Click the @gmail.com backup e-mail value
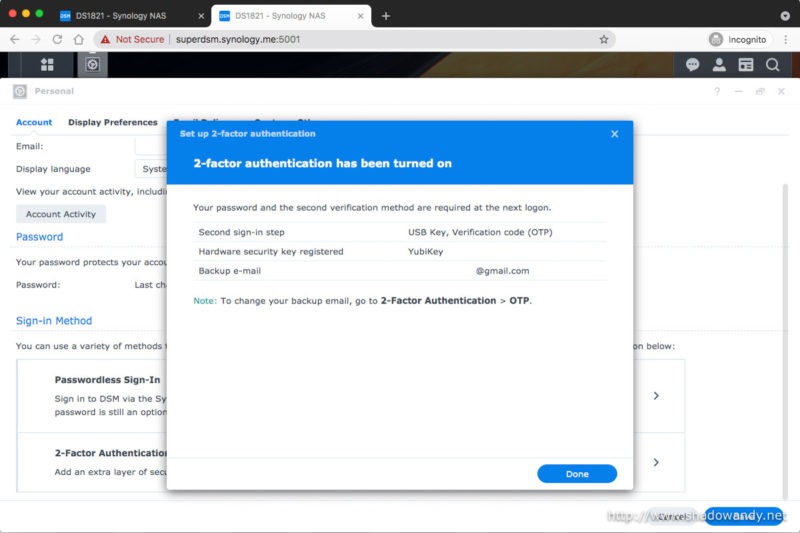 [x=503, y=271]
